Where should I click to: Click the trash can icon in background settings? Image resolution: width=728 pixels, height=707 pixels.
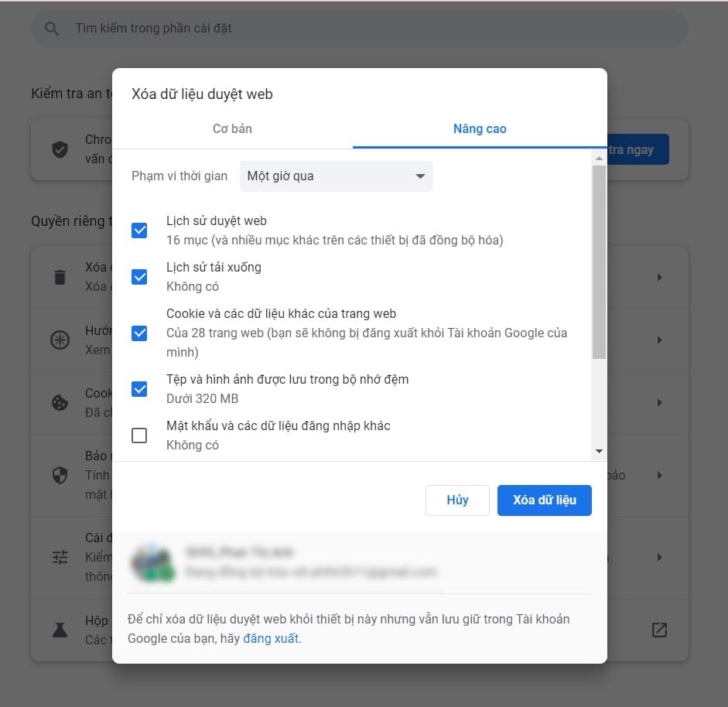(x=60, y=277)
